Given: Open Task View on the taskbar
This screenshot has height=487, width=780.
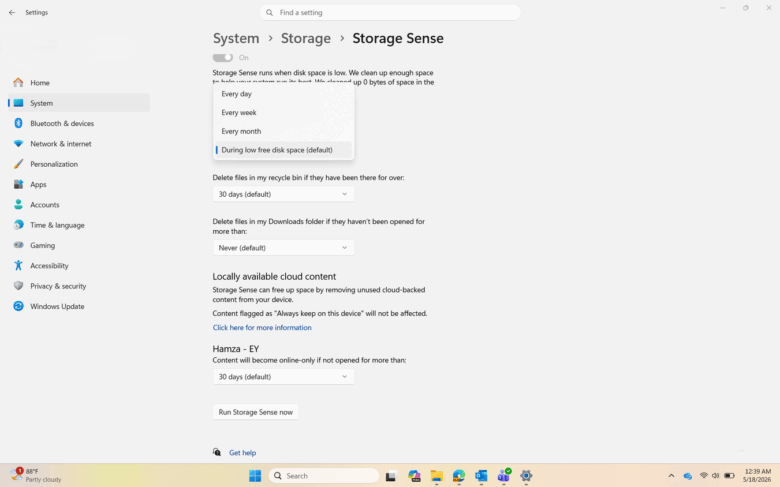Looking at the screenshot, I should coord(391,476).
